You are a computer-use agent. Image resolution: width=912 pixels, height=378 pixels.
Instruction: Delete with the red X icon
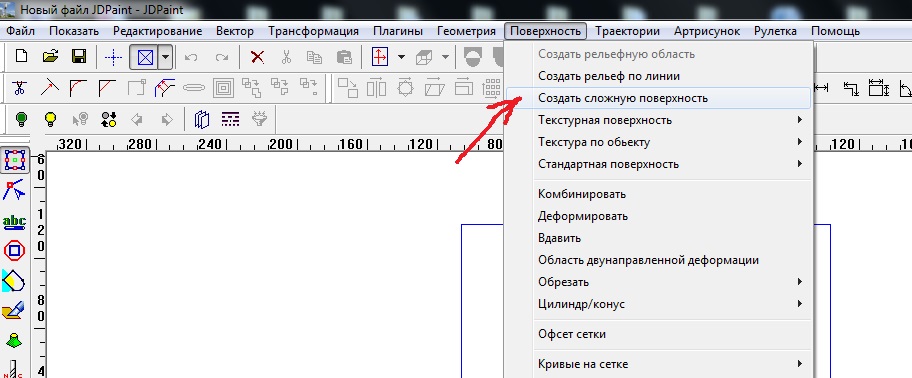pos(257,57)
